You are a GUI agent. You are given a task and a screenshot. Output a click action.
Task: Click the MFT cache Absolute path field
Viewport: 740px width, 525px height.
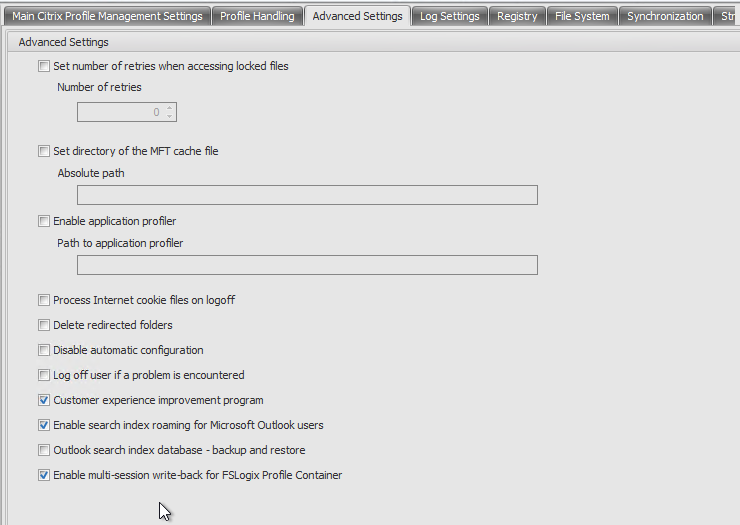tap(307, 195)
